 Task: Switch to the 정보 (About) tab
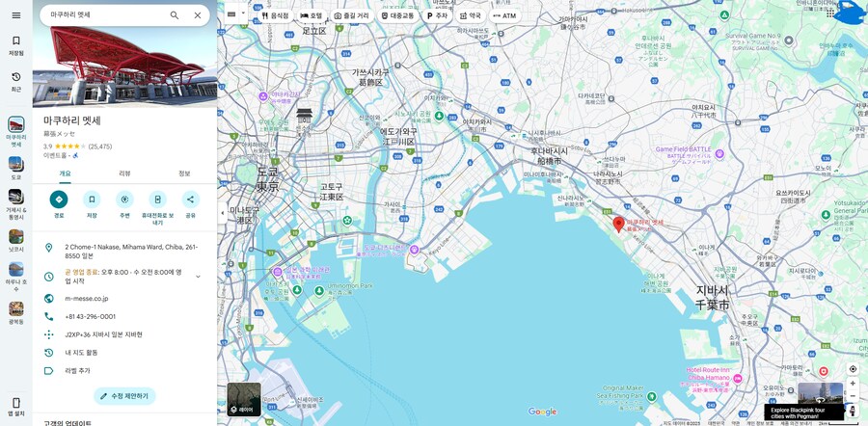pos(184,173)
